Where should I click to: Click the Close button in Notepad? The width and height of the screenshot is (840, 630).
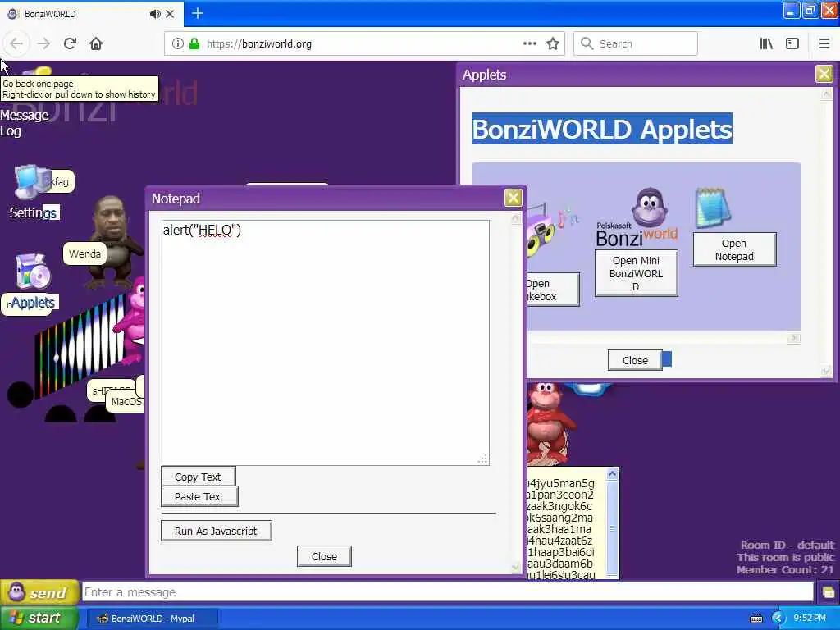tap(324, 556)
